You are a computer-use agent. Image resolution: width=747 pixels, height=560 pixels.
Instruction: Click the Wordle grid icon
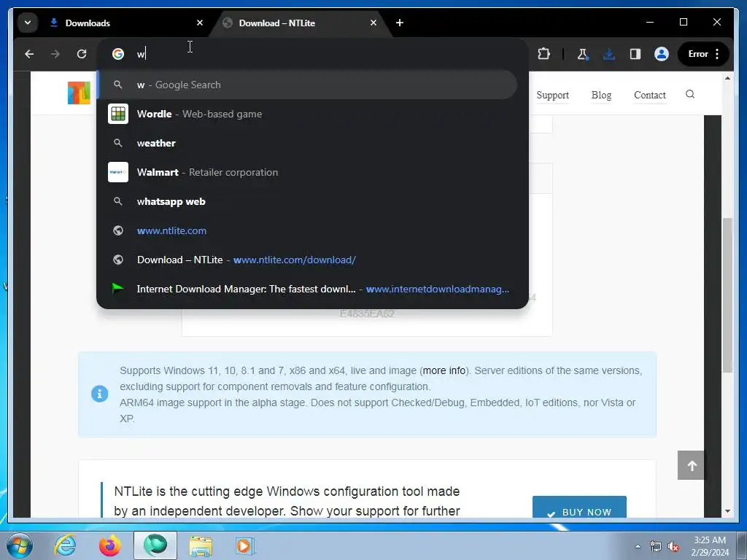click(x=118, y=114)
